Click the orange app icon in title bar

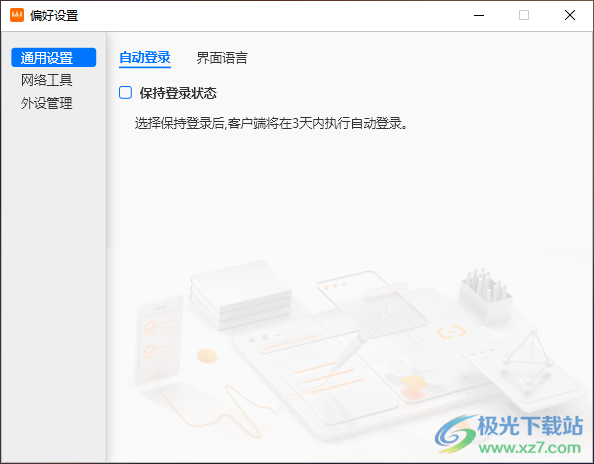point(17,15)
